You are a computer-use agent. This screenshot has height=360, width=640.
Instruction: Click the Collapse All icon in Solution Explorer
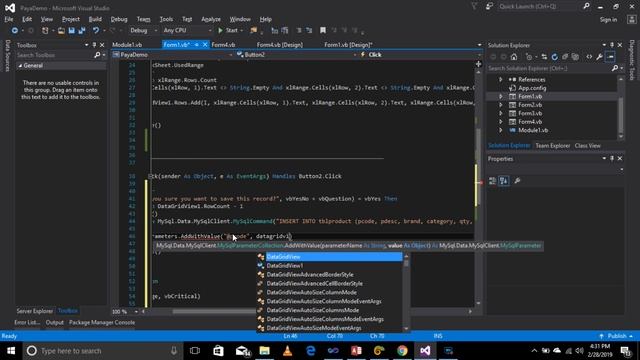pyautogui.click(x=565, y=57)
